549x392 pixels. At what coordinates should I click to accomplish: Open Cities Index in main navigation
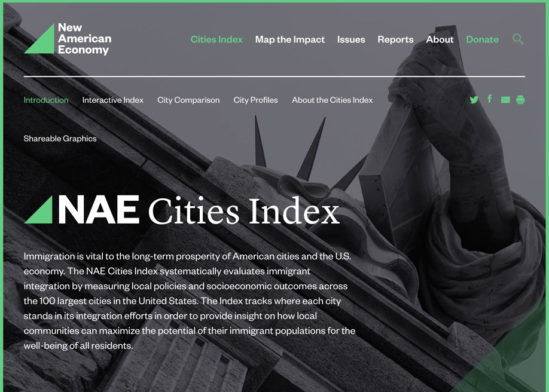click(x=216, y=39)
